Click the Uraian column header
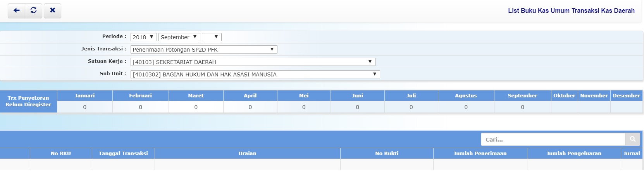Viewport: 644px width, 173px height. pyautogui.click(x=247, y=154)
